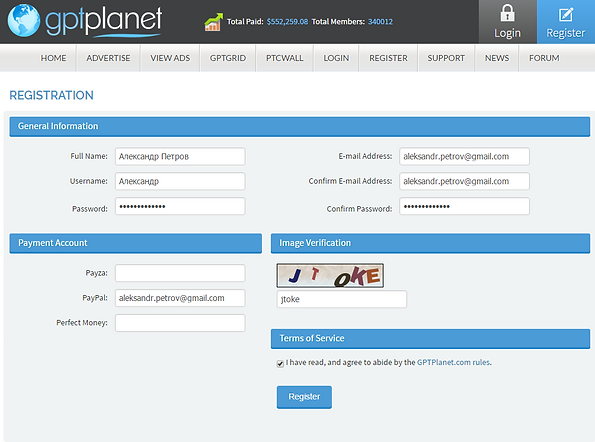Open the GPTPlanet.com rules link
The height and width of the screenshot is (442, 595).
click(x=453, y=362)
